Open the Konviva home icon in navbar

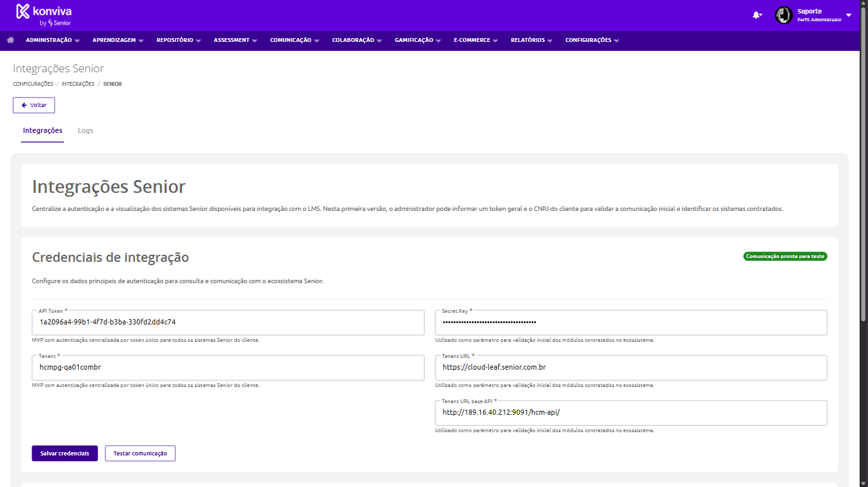tap(10, 40)
